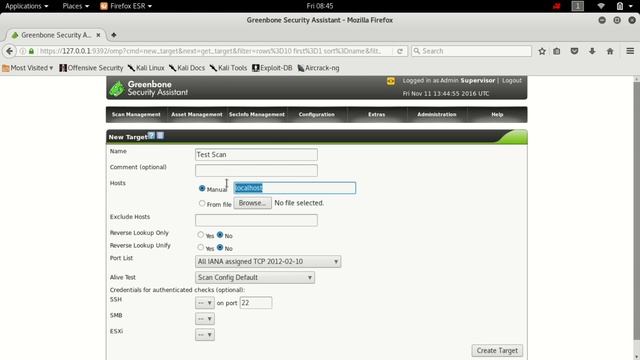Viewport: 640px width, 360px height.
Task: Click the clock showing Fri 08:45
Action: 320,6
